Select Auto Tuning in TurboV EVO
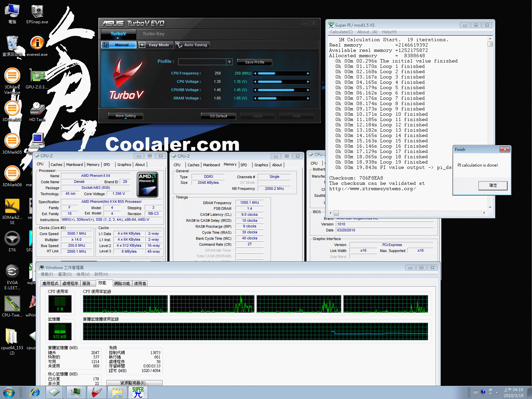The image size is (532, 399). pos(192,45)
